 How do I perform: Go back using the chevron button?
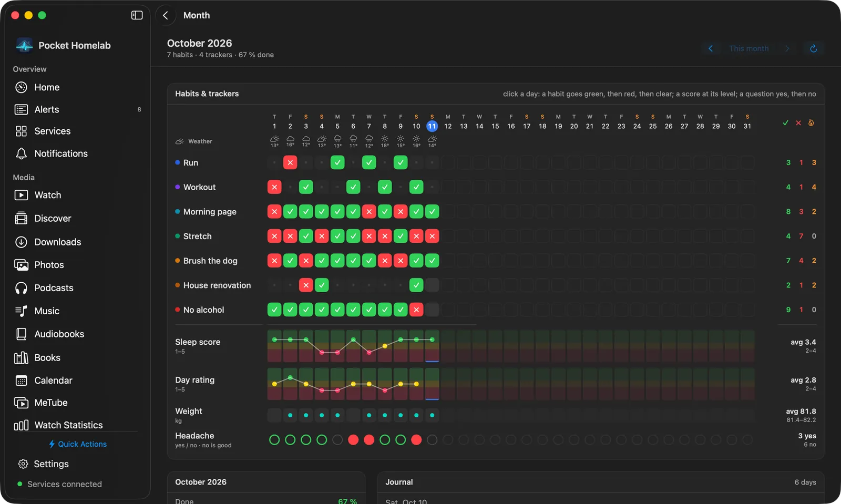click(166, 15)
